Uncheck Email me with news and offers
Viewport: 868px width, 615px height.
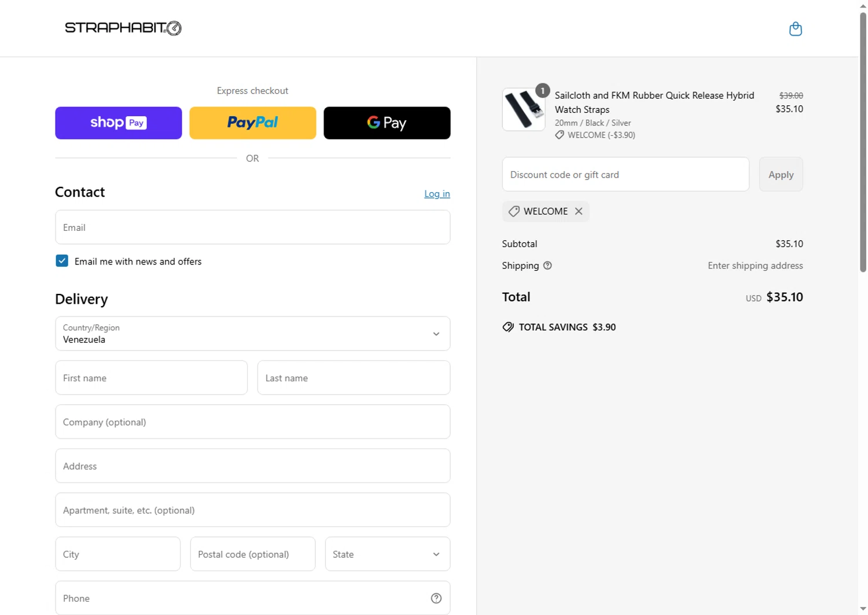62,261
